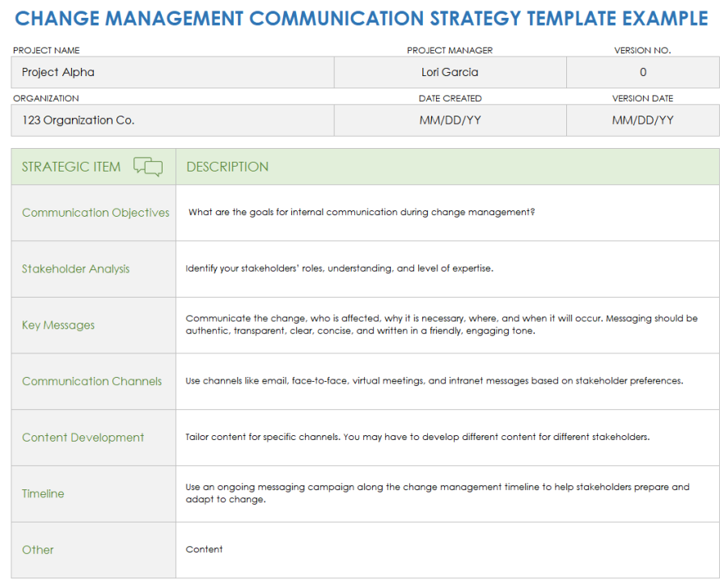The height and width of the screenshot is (584, 728).
Task: Click the Lori Garcia project manager cell
Action: point(450,72)
